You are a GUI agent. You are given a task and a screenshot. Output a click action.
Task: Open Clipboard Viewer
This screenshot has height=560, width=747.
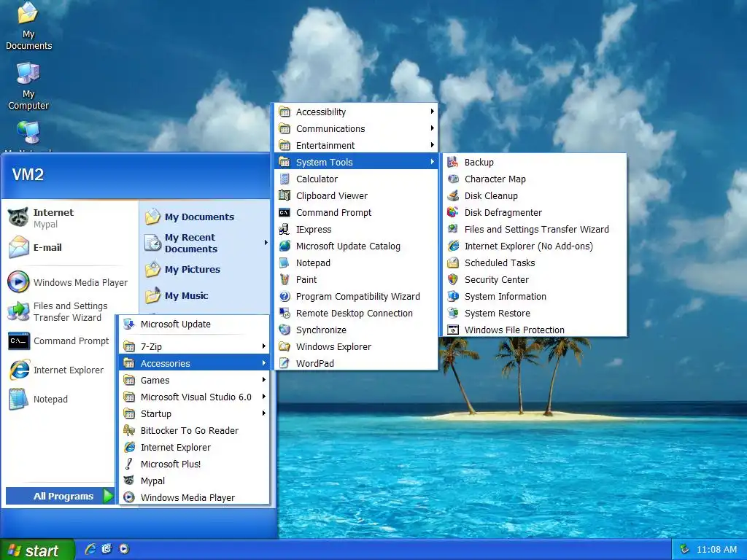(x=356, y=195)
